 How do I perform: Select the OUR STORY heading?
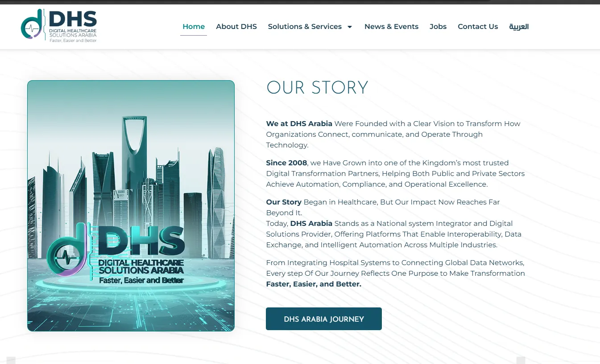(317, 88)
